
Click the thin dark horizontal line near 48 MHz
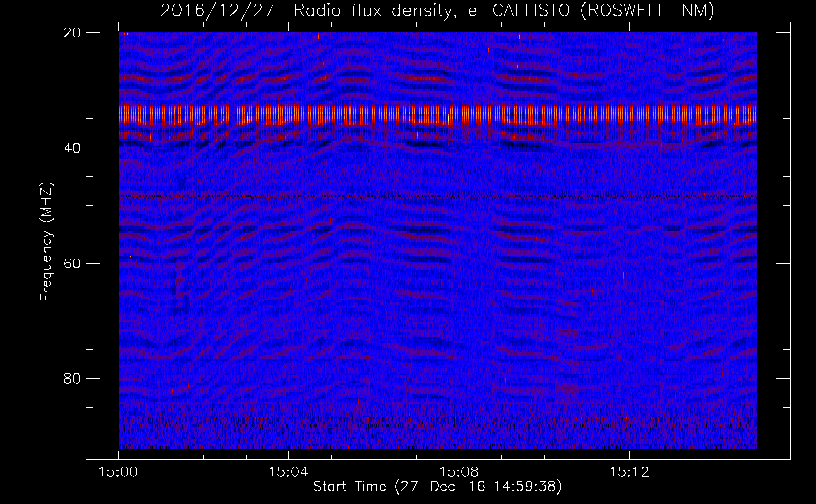[x=438, y=196]
